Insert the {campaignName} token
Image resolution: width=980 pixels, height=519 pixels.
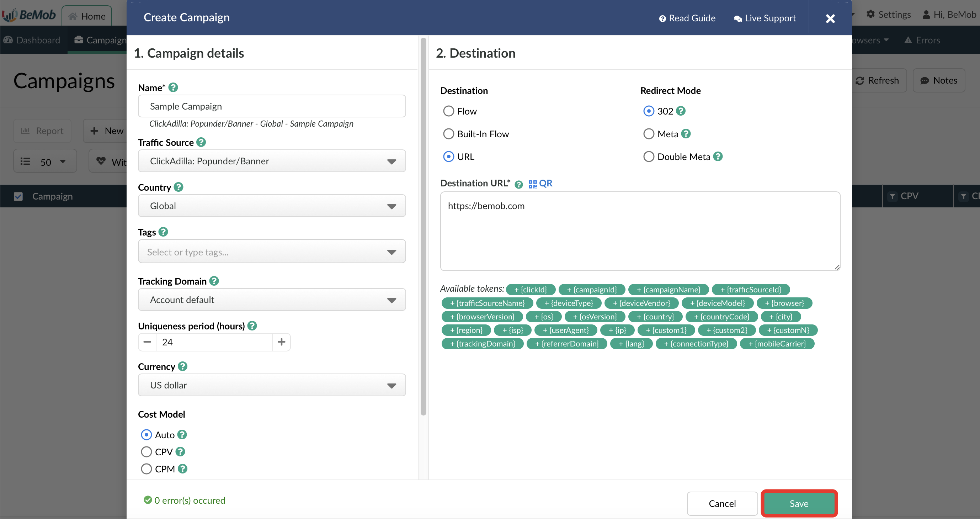coord(669,290)
